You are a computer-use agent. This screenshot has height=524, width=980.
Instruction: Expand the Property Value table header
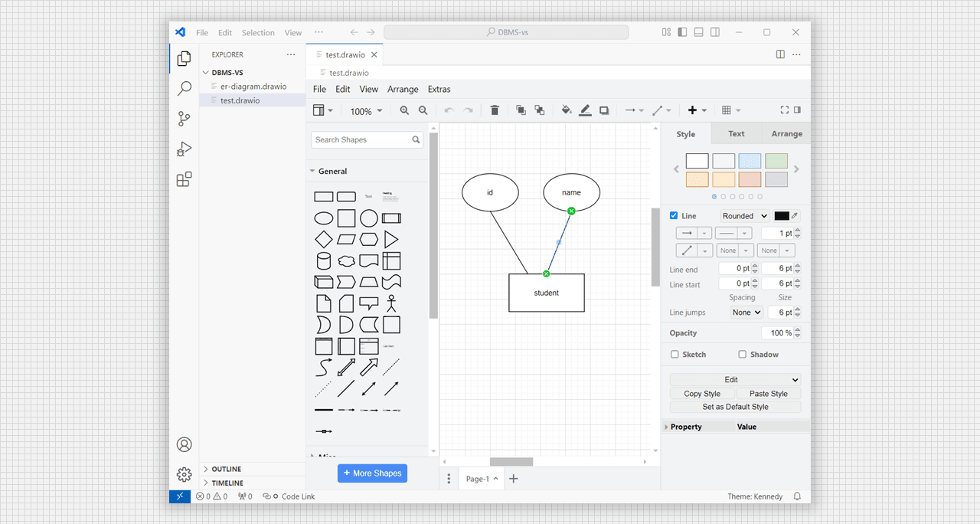(x=666, y=427)
